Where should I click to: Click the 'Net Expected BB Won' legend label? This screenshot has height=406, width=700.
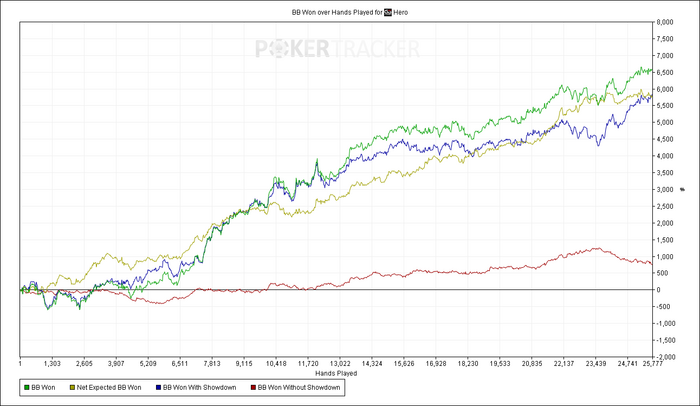pos(109,388)
